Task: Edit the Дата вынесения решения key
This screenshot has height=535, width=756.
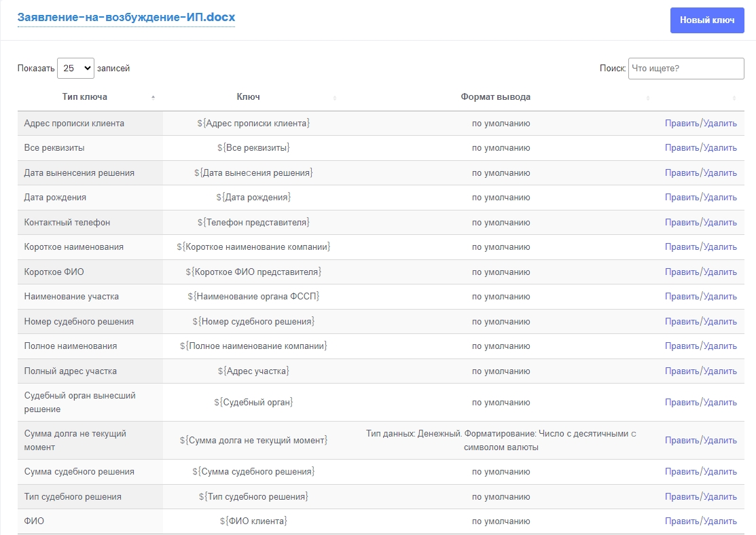Action: coord(681,173)
